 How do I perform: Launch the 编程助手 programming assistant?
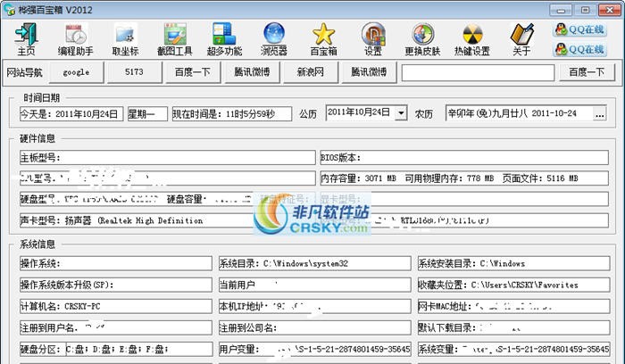(x=76, y=39)
